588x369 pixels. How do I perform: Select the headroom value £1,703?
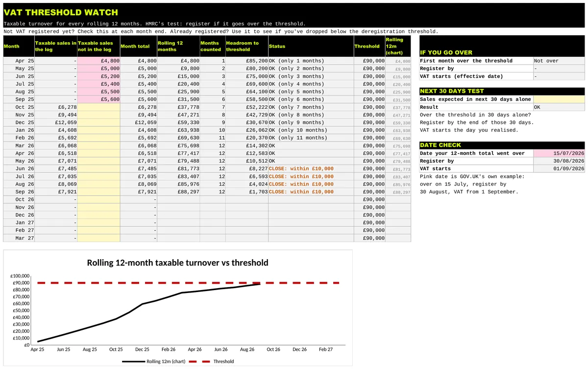[x=246, y=192]
